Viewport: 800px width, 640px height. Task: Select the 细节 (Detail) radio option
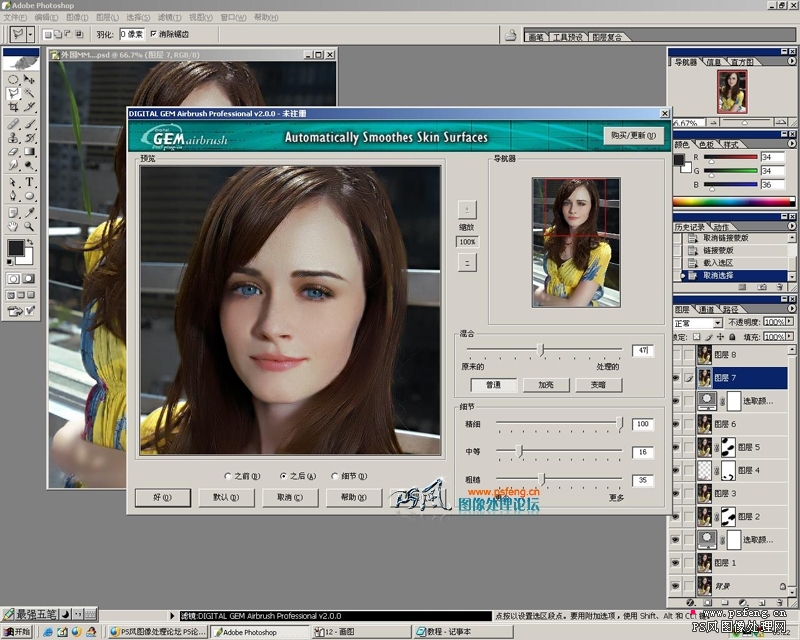point(349,476)
